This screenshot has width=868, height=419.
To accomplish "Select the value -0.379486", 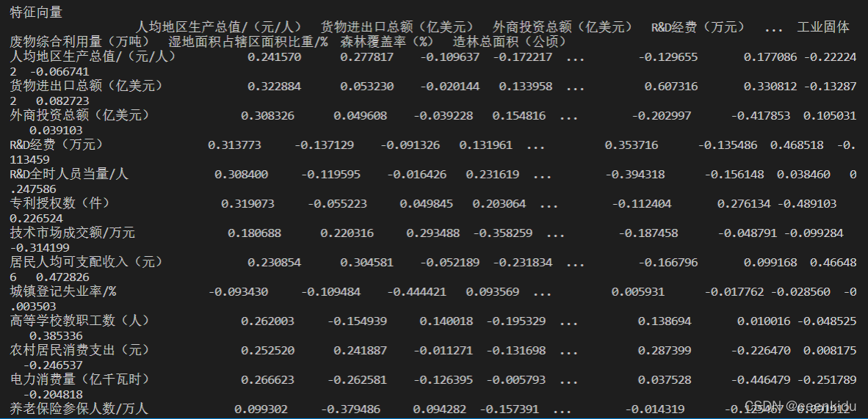I will (350, 409).
